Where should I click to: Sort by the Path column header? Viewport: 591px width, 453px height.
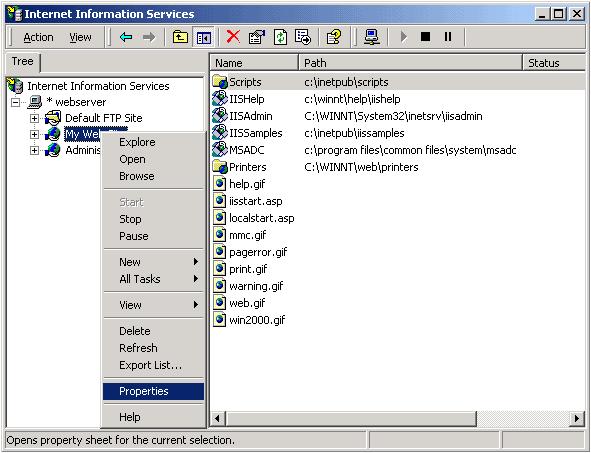coord(410,63)
